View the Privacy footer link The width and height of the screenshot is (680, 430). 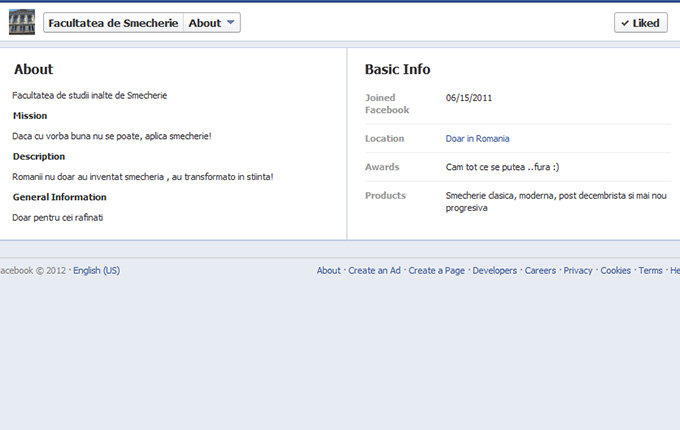point(577,271)
